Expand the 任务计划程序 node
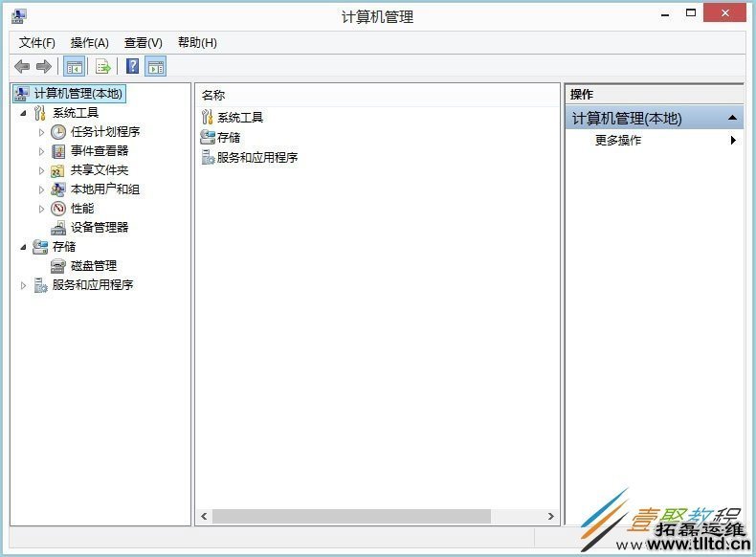Screen dimensions: 756x557 tap(41, 132)
